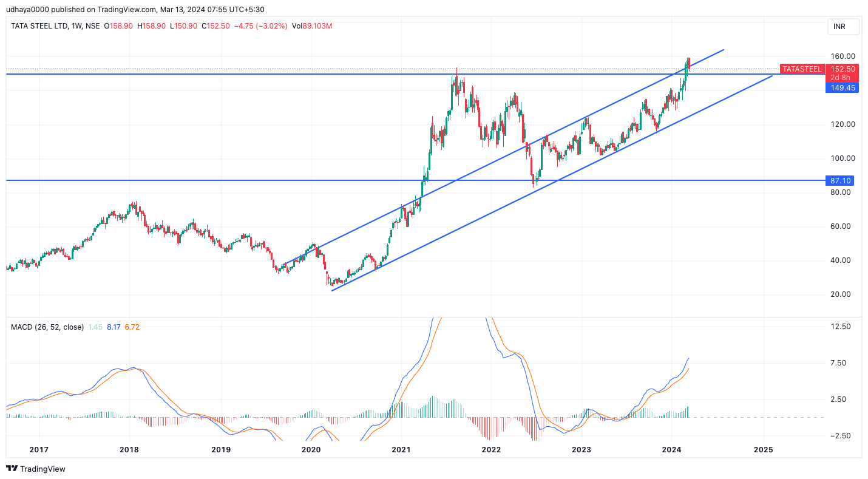The width and height of the screenshot is (868, 479).
Task: Click the 160.00 price scale label
Action: click(x=843, y=56)
